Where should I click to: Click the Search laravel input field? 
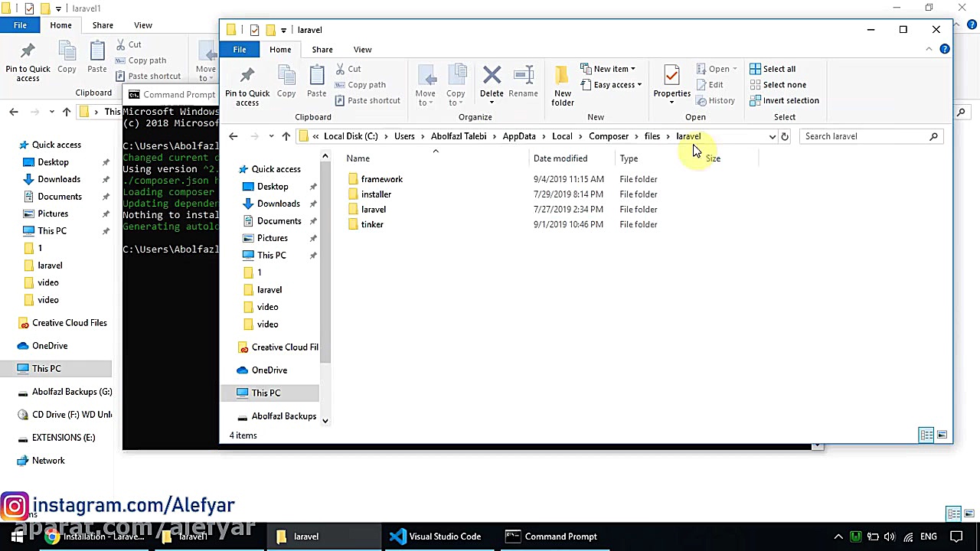coord(872,136)
